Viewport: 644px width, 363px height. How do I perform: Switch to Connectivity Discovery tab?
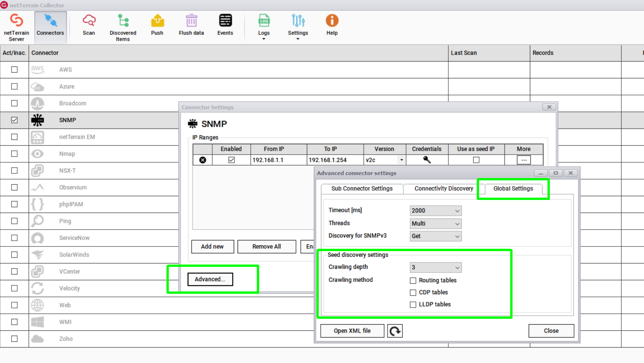point(444,188)
